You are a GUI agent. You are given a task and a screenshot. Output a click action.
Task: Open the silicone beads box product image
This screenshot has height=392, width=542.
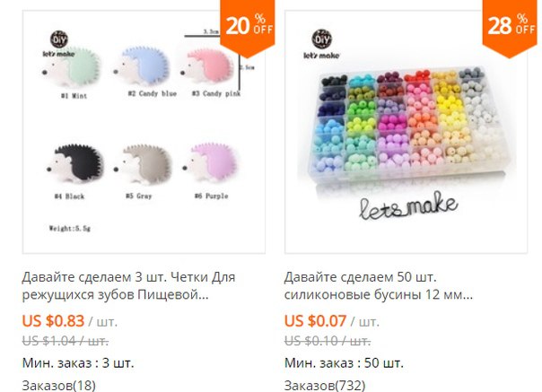(406, 132)
